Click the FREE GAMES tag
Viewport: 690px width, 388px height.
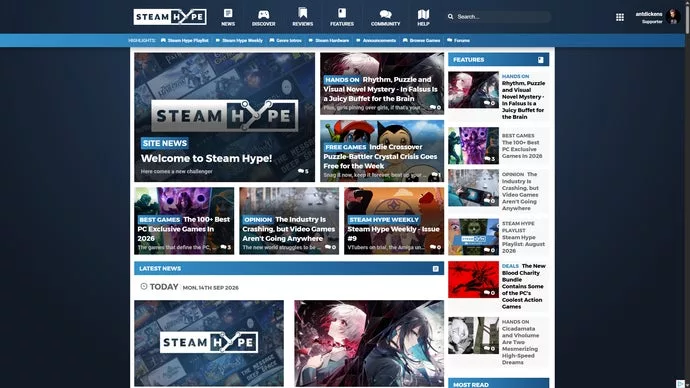[x=345, y=147]
